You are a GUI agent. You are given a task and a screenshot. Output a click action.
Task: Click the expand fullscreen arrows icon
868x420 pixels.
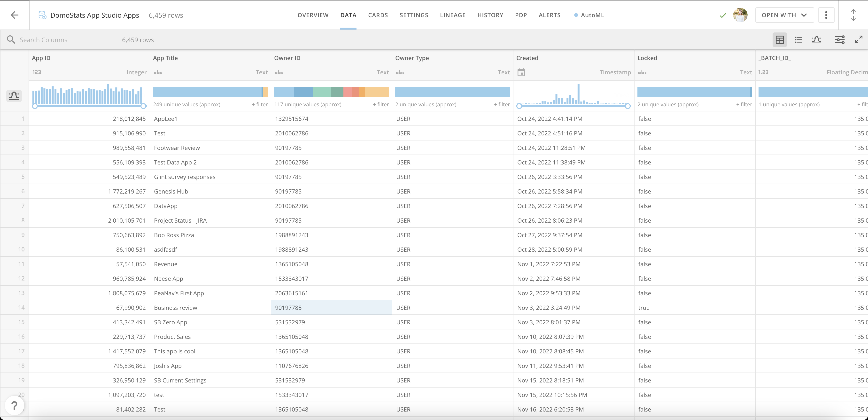click(x=859, y=40)
